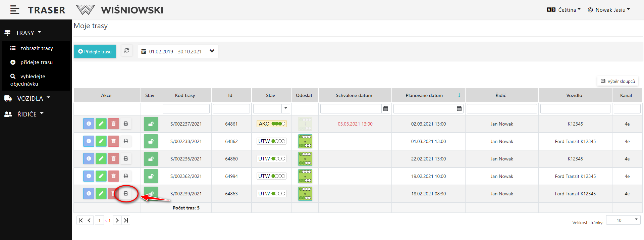Toggle lock state of route S/002362/2021
644x240 pixels.
point(151,176)
